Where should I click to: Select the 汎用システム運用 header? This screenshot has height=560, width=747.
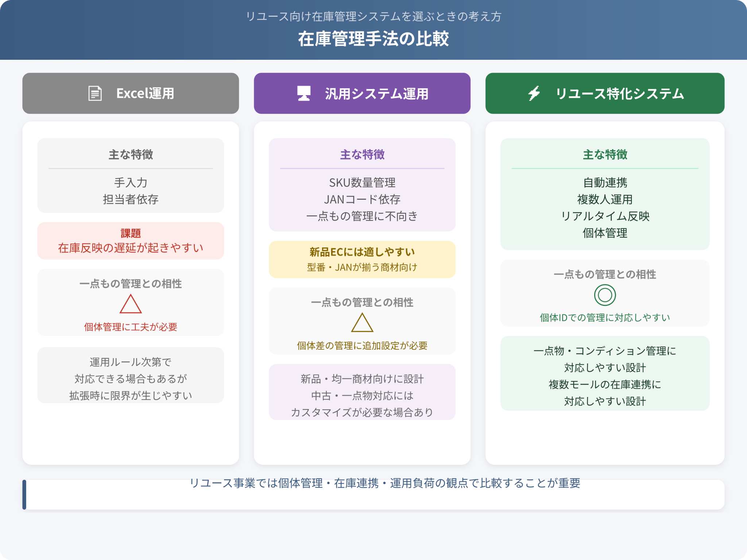click(362, 93)
